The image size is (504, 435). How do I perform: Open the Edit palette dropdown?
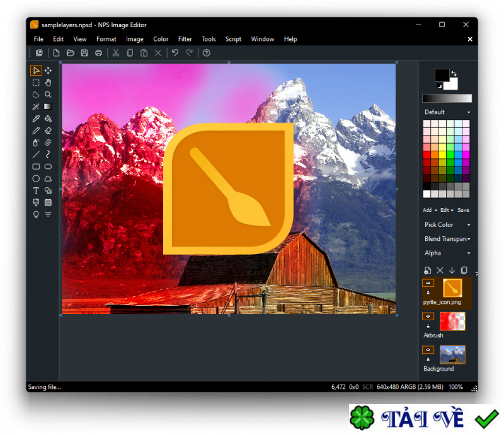447,210
